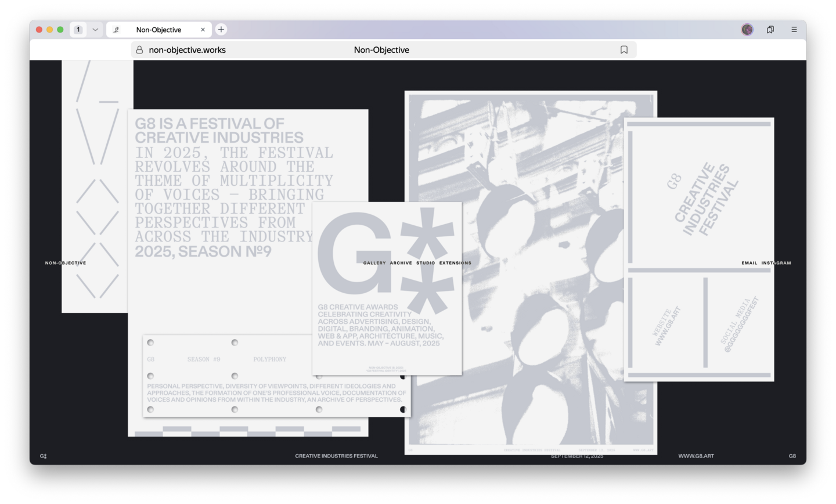Viewport: 836px width, 504px height.
Task: Open the WWW.G8.ART link in the footer
Action: 696,456
